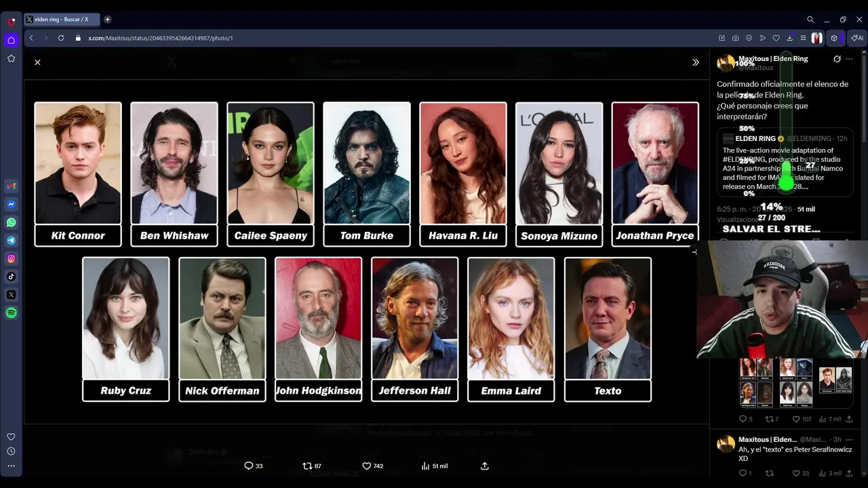
Task: Open the extensions cube icon
Action: coord(834,38)
